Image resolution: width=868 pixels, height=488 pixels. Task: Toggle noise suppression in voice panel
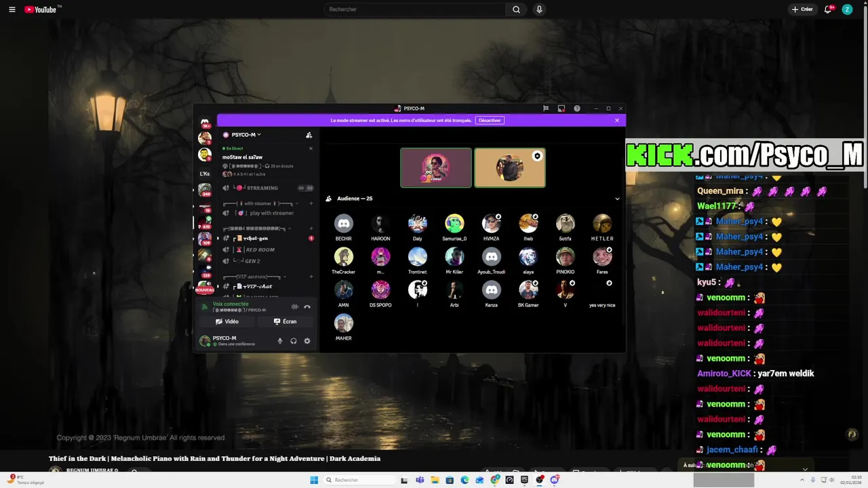[x=294, y=307]
